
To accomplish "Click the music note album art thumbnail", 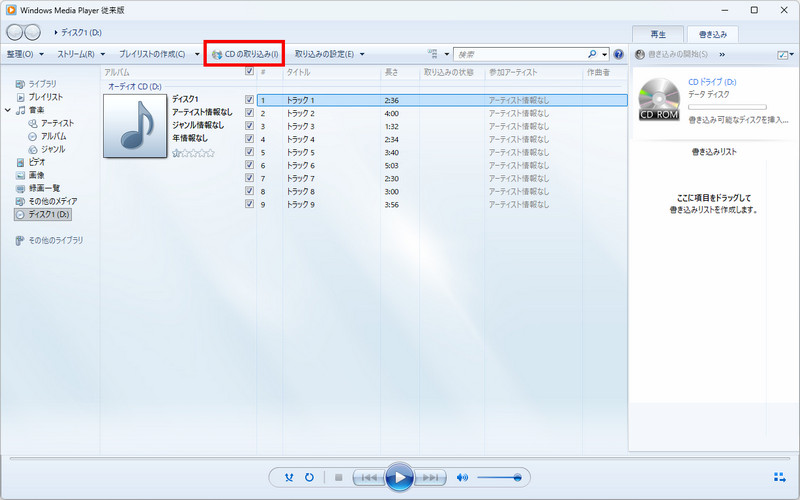I will pyautogui.click(x=135, y=126).
